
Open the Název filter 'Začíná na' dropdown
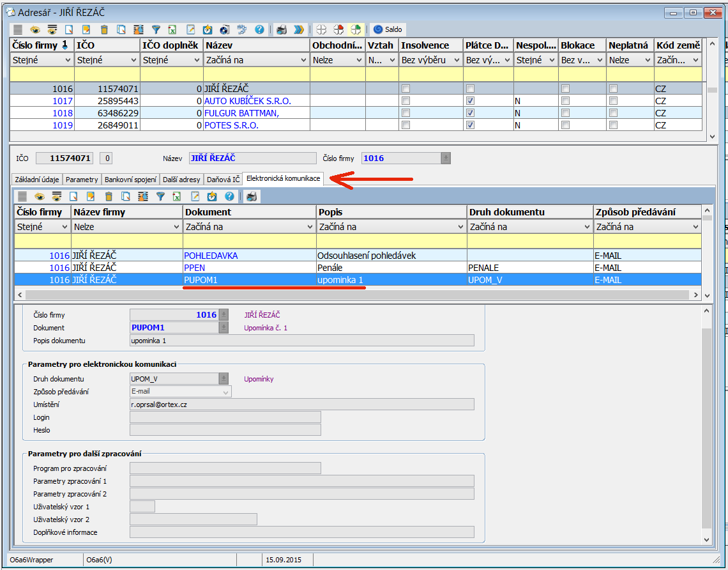tap(303, 60)
